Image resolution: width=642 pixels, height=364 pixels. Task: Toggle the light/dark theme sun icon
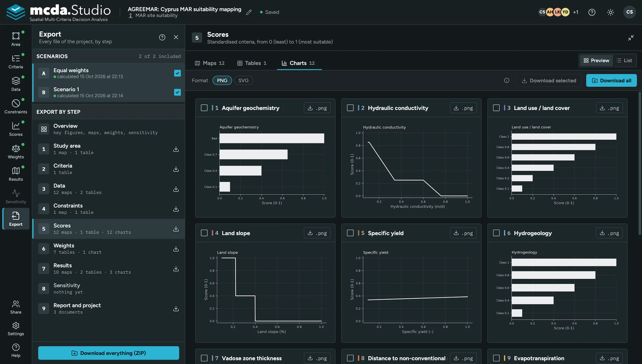pyautogui.click(x=611, y=12)
